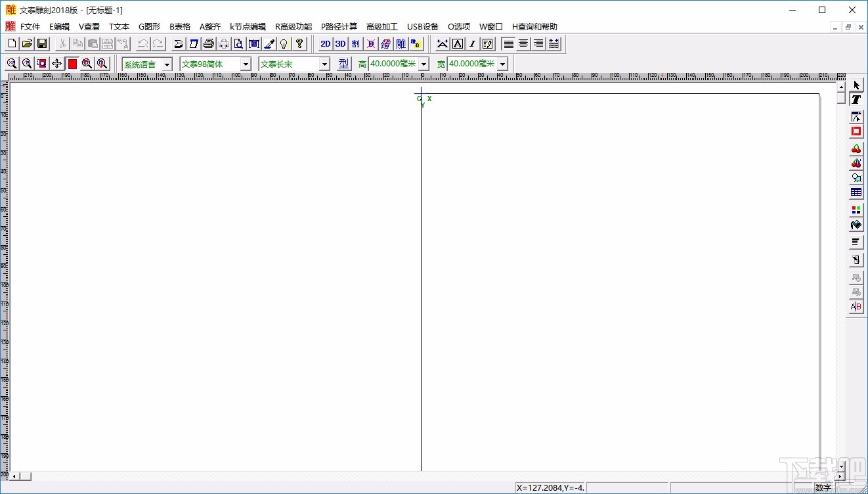Open the O选项 menu
868x494 pixels.
459,27
